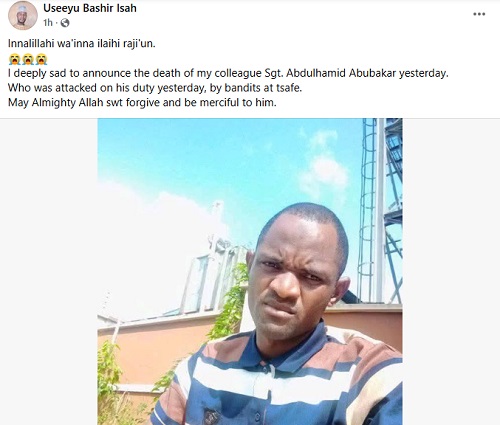Click the striped polo shirt in the photo

pos(277,377)
